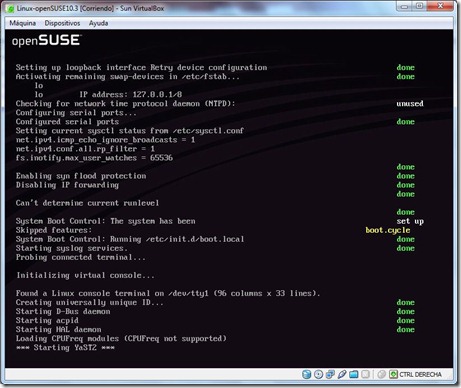Screen dimensions: 461x388
Task: Click 'net.ipv4.conf.all.rp_filter = 1' line
Action: tap(85, 149)
